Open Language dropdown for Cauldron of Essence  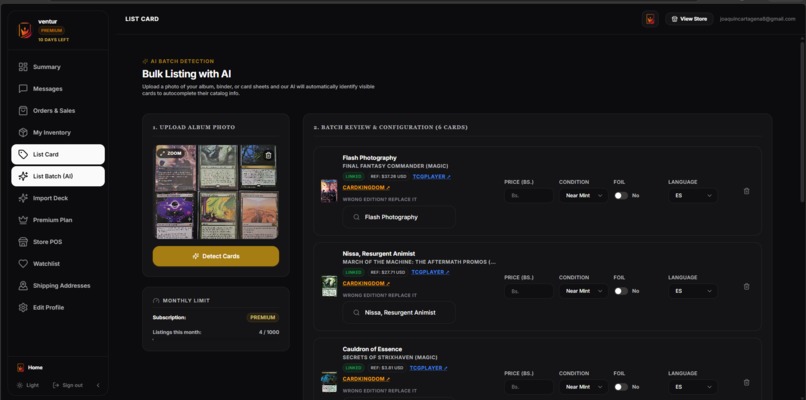point(693,387)
